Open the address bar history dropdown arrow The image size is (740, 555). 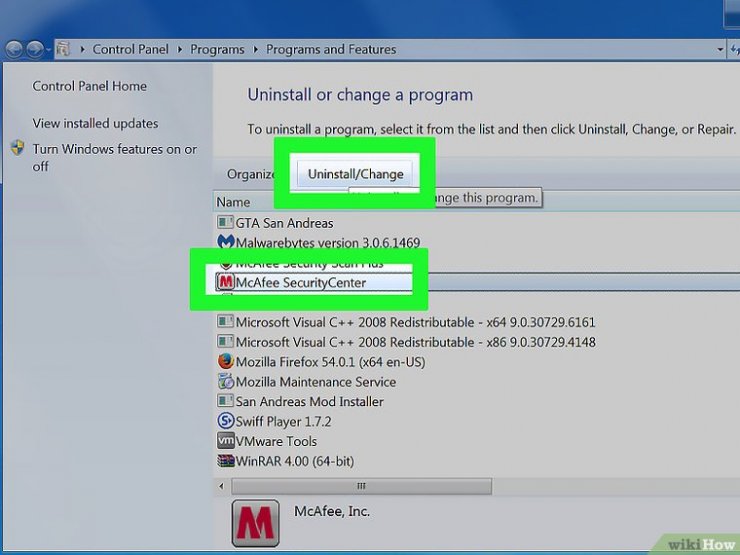coord(720,49)
